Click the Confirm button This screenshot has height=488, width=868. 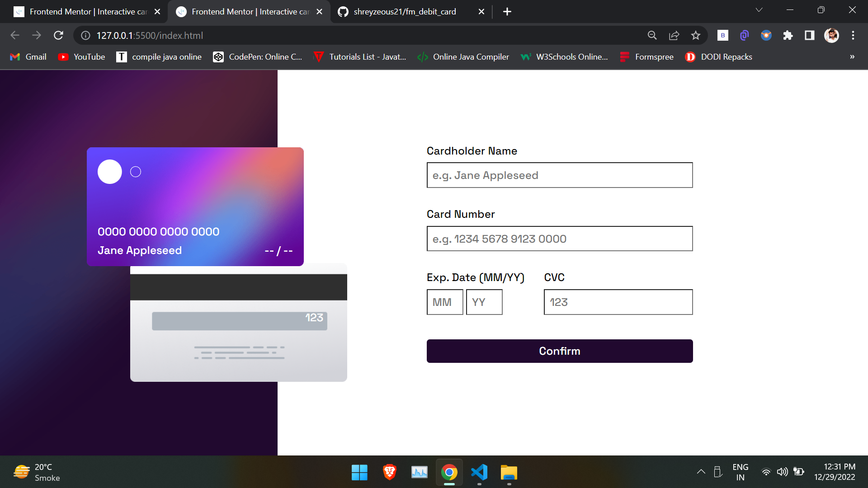[x=560, y=351]
